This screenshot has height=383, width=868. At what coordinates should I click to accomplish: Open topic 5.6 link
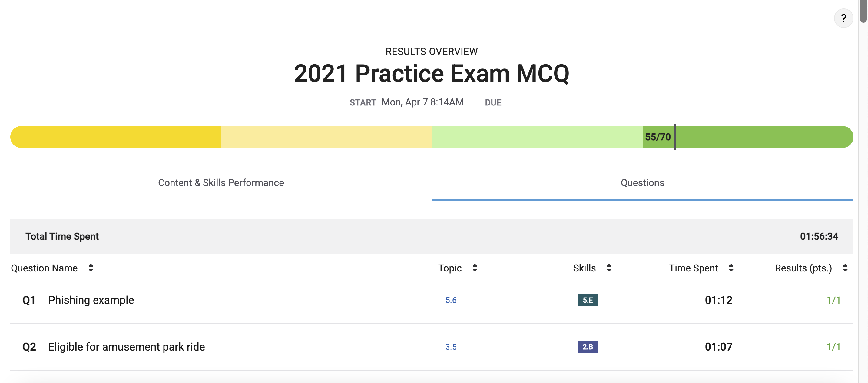[x=451, y=300]
